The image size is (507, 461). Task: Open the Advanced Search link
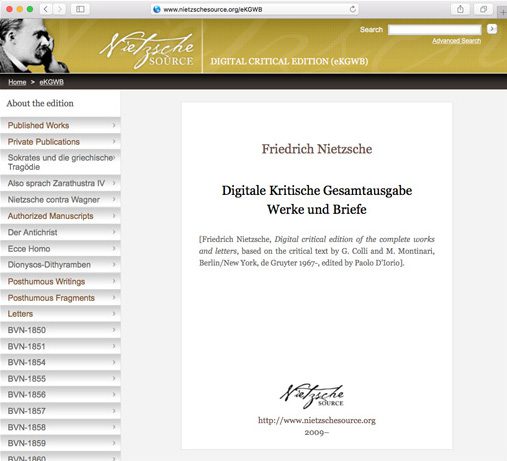(456, 41)
